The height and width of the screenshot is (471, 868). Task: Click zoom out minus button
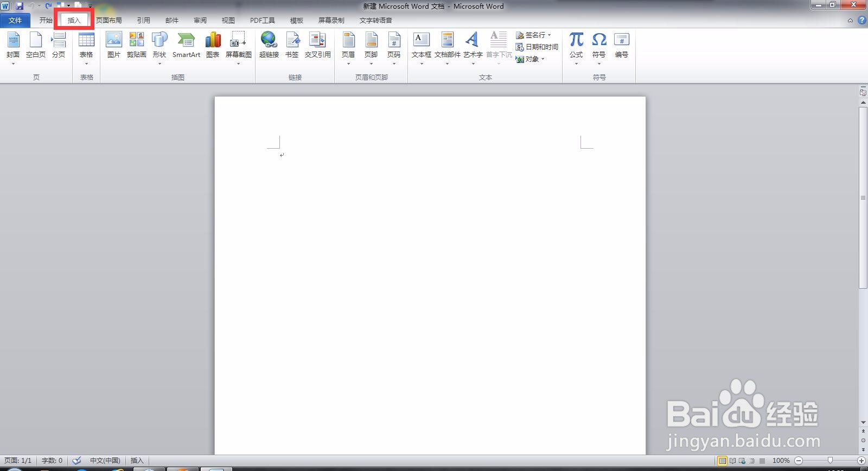799,461
